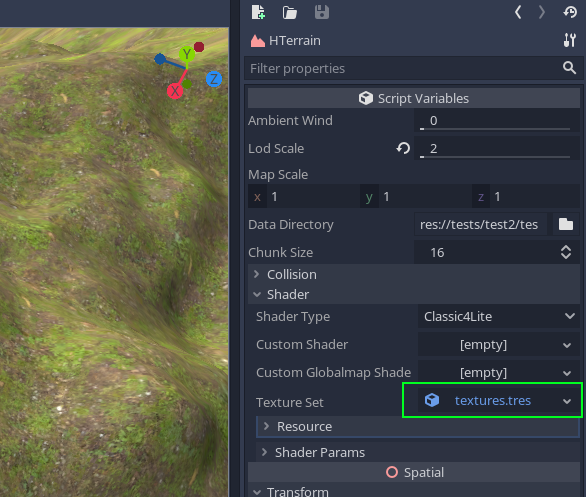The width and height of the screenshot is (586, 497).
Task: Open the Custom Shader empty dropdown
Action: click(499, 345)
